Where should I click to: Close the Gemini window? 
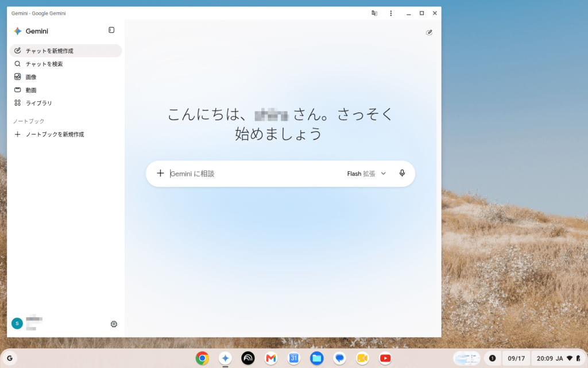tap(435, 13)
